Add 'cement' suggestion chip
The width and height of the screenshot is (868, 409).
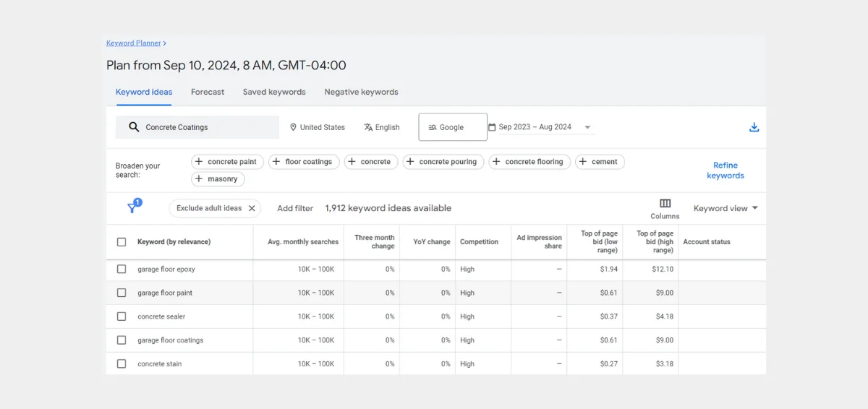pyautogui.click(x=600, y=162)
